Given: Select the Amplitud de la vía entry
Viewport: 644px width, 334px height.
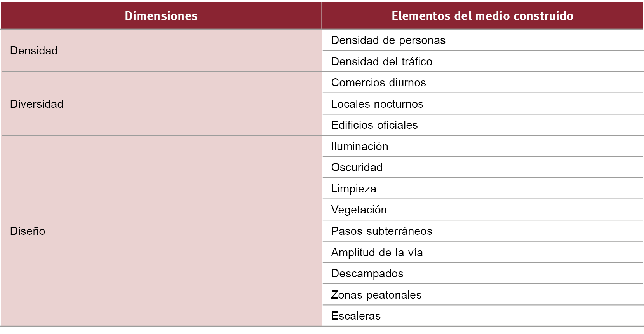Looking at the screenshot, I should 377,252.
